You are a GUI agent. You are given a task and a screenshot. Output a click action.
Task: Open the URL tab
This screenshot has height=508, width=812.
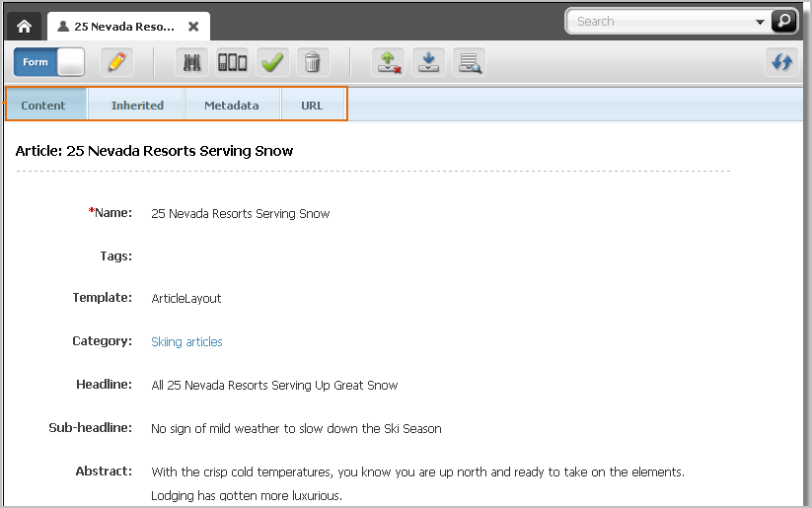313,106
